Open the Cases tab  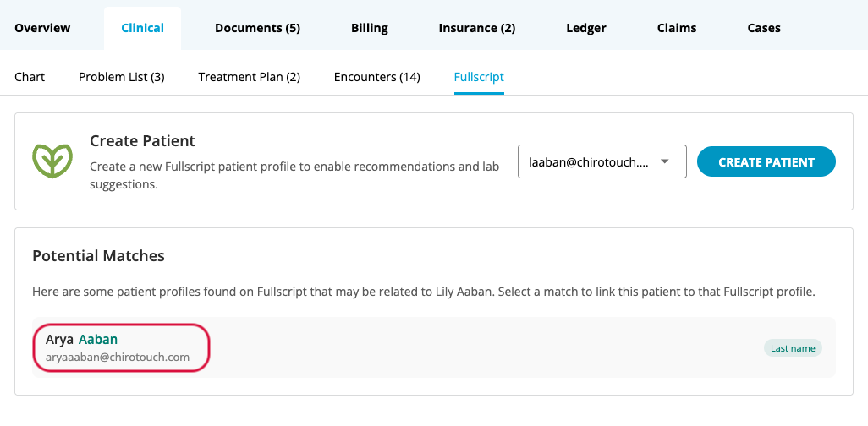click(764, 28)
